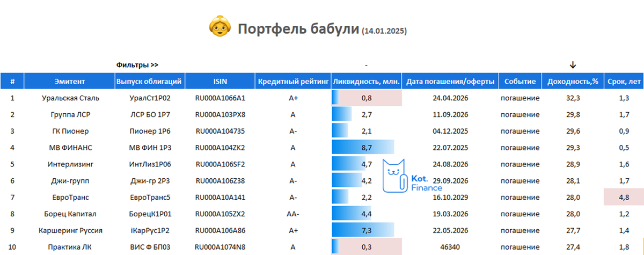Click bond issue ИнтЛиз1Р06
The width and height of the screenshot is (644, 255).
pos(150,164)
